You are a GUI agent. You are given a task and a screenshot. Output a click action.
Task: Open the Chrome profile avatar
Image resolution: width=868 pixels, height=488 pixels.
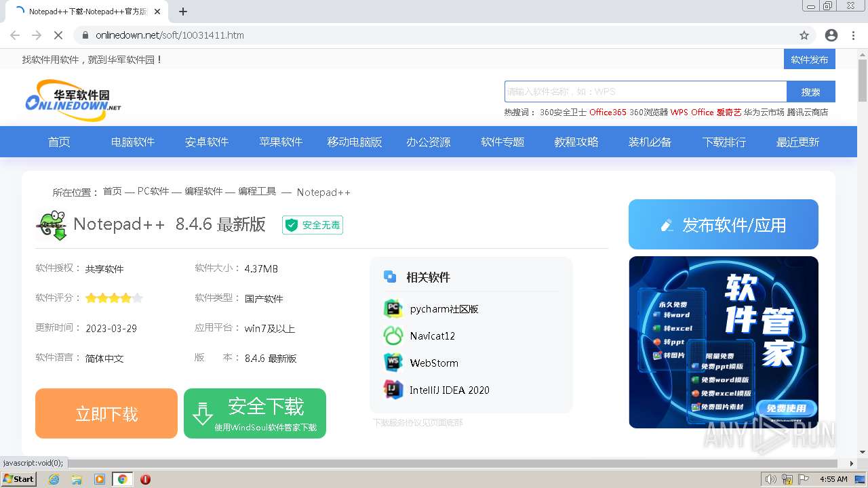pos(831,35)
